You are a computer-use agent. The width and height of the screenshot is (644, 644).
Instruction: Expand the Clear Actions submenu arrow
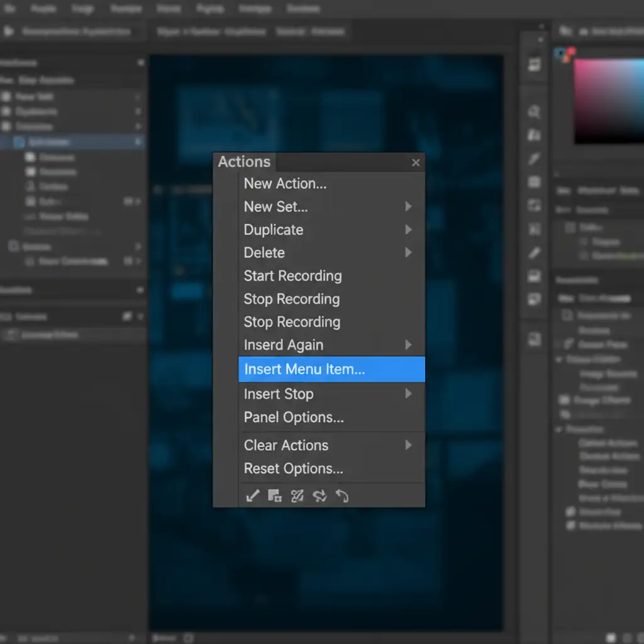click(408, 445)
